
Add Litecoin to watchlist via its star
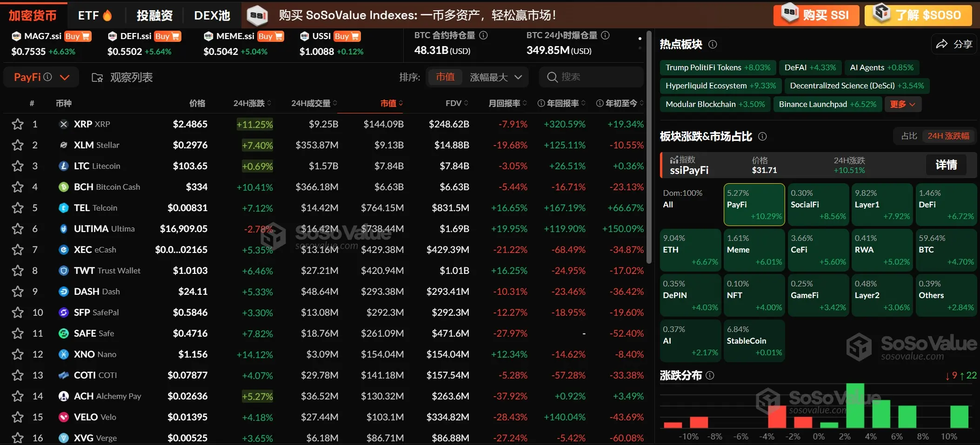click(x=18, y=166)
